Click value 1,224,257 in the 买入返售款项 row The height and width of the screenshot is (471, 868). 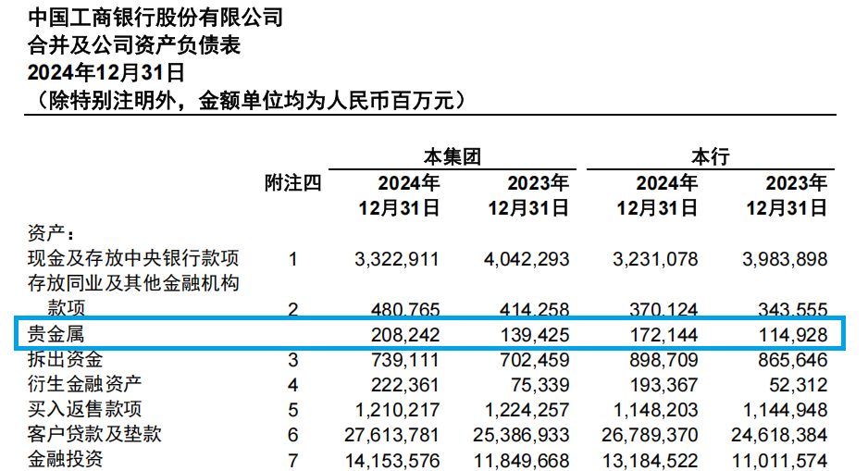(x=527, y=410)
